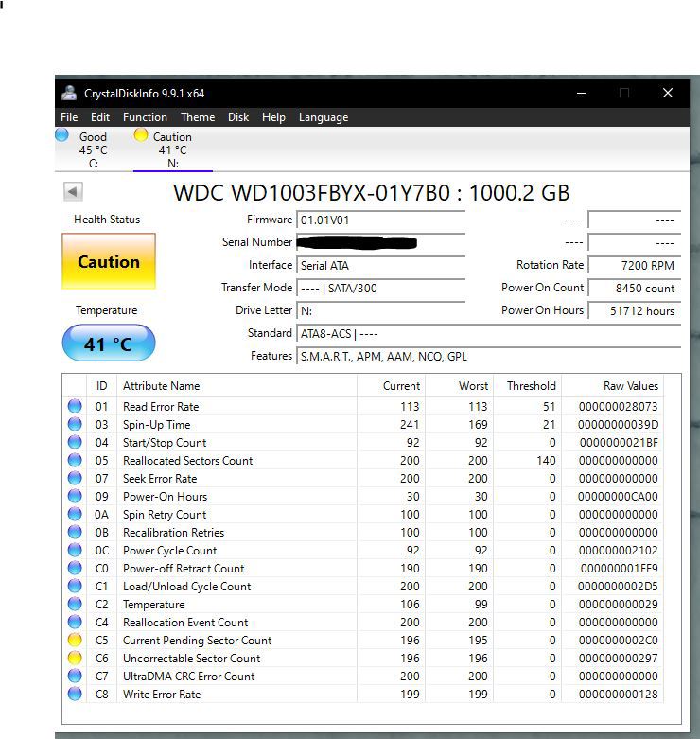Select the Good C: disk status icon
This screenshot has height=739, width=700.
point(61,134)
